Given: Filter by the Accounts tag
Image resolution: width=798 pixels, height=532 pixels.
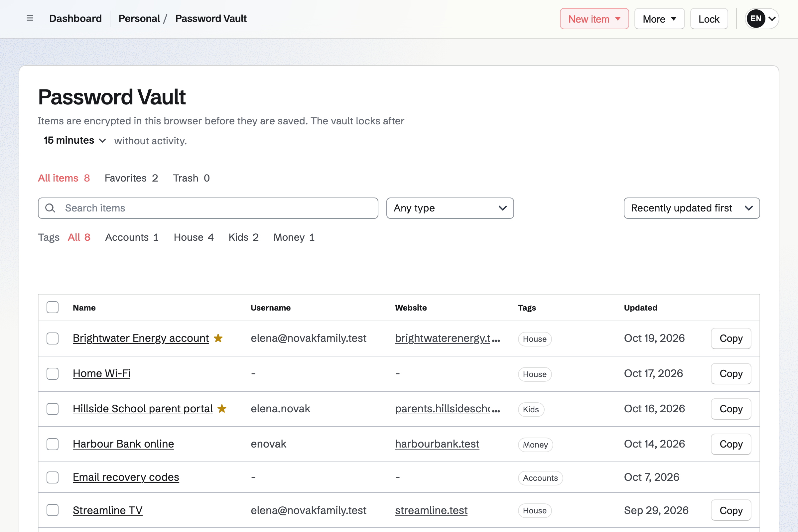Looking at the screenshot, I should 132,237.
